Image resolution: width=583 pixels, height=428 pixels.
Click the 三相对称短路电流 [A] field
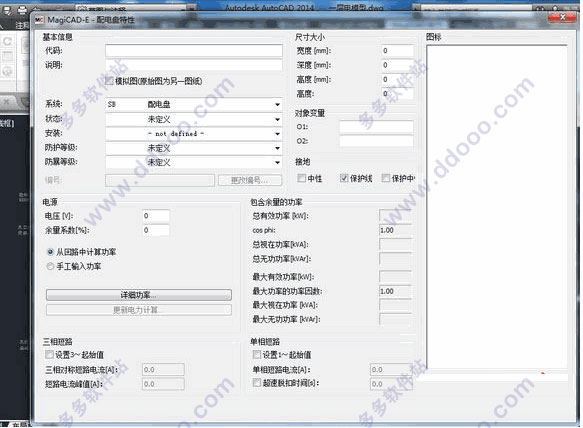point(163,370)
